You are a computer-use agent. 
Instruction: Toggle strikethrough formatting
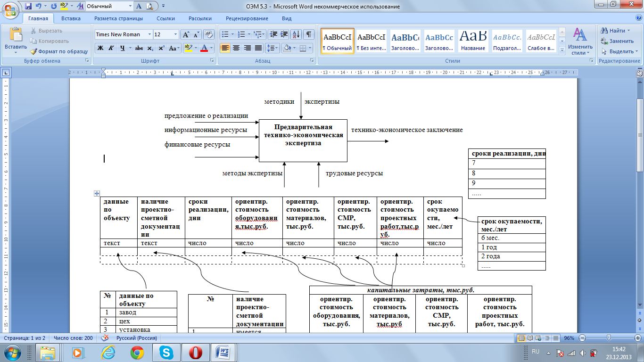click(x=139, y=48)
